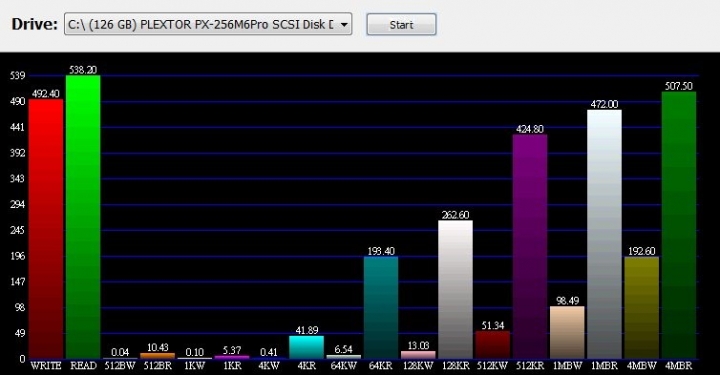The width and height of the screenshot is (720, 375).
Task: Click the Start benchmark button
Action: tap(401, 24)
